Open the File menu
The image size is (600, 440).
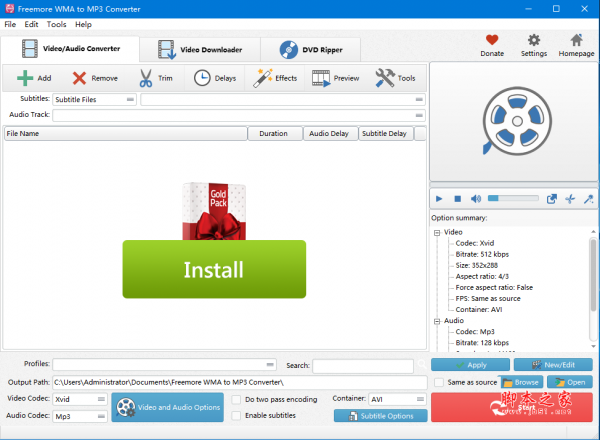10,24
